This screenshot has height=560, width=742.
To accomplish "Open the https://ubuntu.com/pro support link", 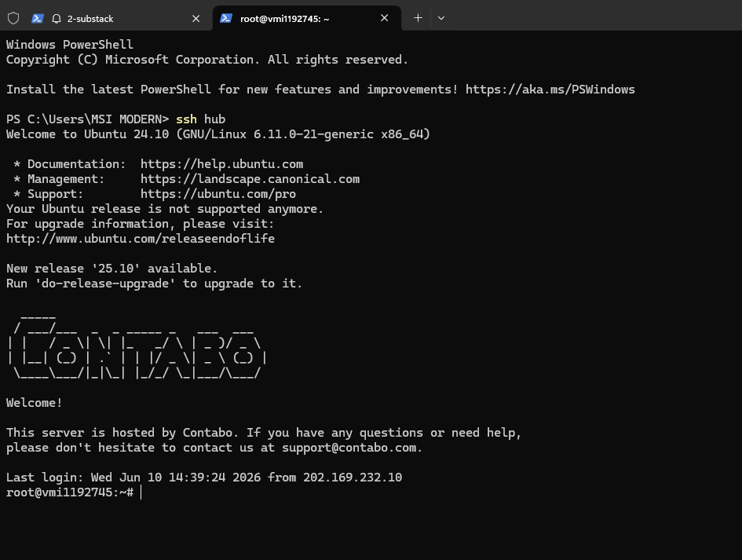I will pyautogui.click(x=218, y=194).
